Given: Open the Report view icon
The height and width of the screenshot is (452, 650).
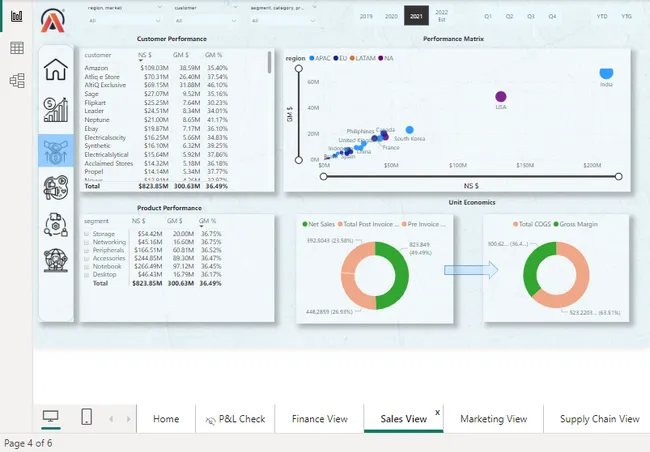Looking at the screenshot, I should point(16,17).
